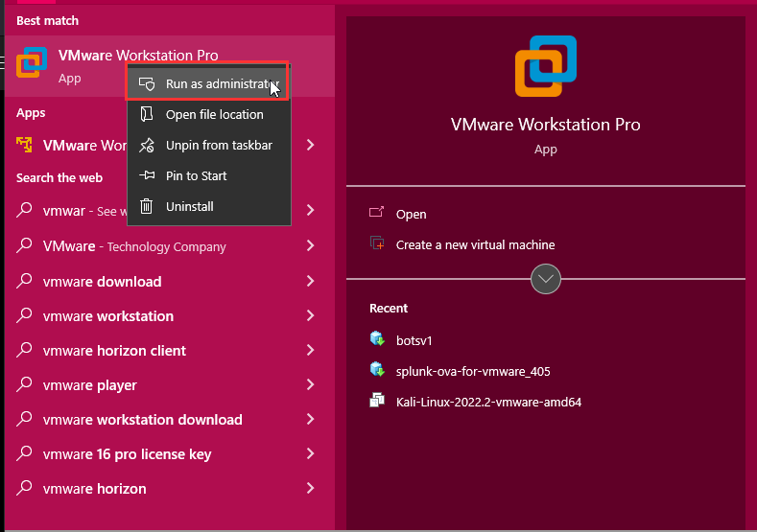This screenshot has height=532, width=757.
Task: Click the search icon beside vmware workstation download
Action: click(x=24, y=419)
